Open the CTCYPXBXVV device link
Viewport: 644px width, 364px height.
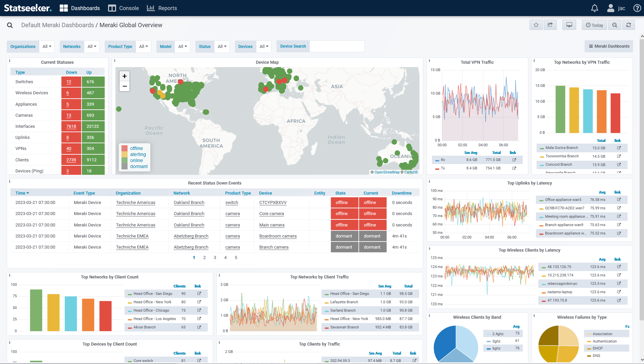[273, 203]
